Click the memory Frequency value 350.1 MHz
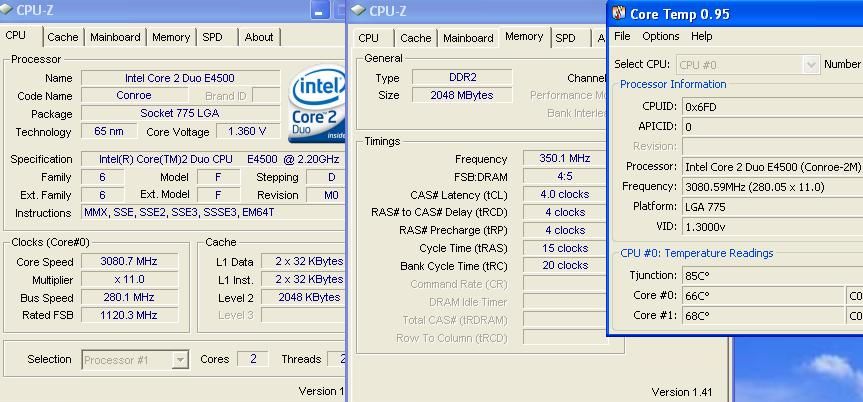The height and width of the screenshot is (402, 863). [565, 159]
